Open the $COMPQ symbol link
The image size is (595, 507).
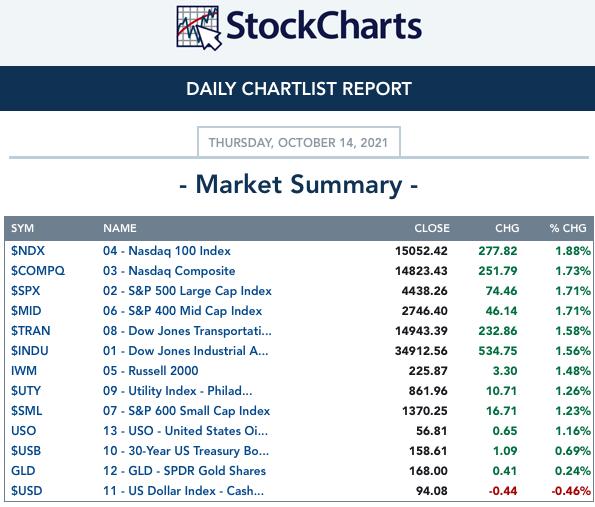tap(38, 271)
